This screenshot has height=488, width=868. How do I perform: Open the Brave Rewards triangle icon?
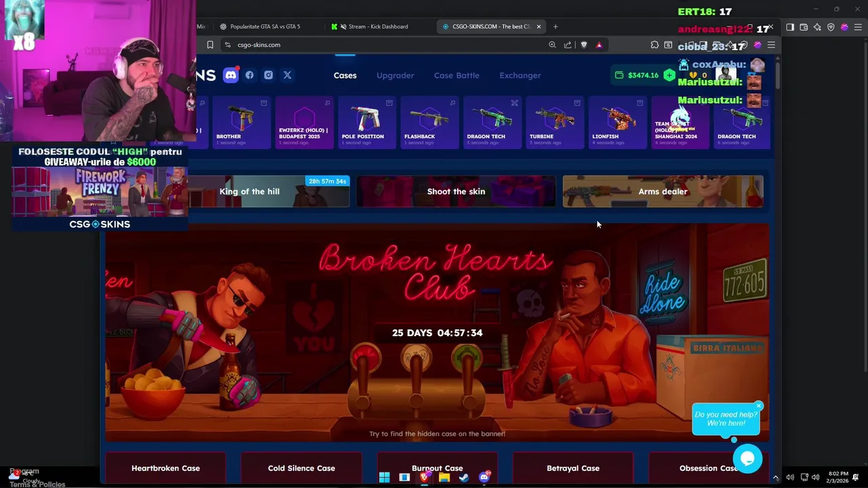point(599,45)
